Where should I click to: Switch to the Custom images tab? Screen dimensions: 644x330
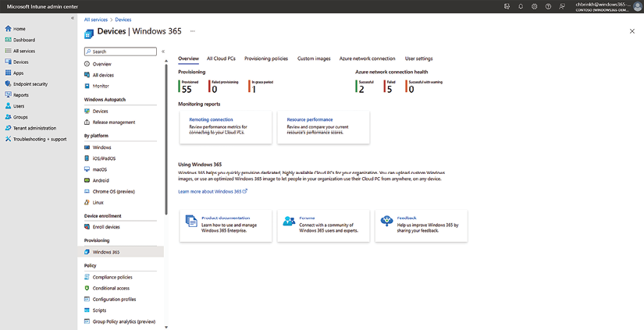click(x=314, y=59)
